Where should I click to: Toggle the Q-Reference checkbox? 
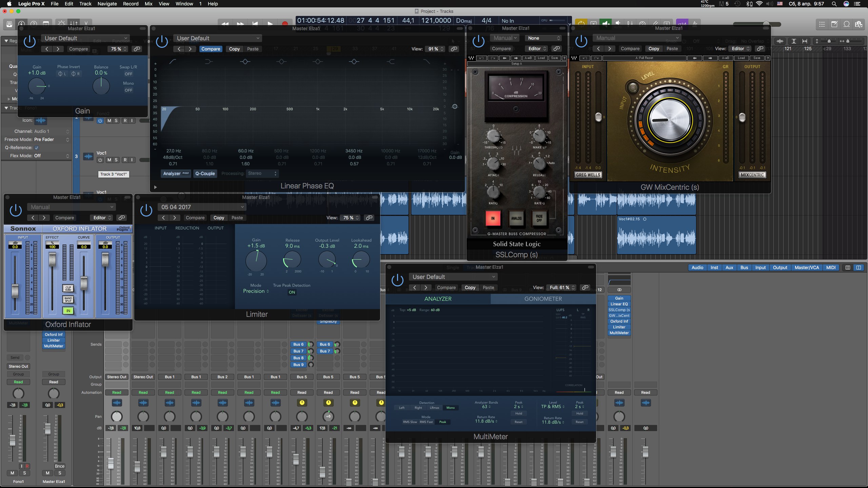pyautogui.click(x=37, y=148)
